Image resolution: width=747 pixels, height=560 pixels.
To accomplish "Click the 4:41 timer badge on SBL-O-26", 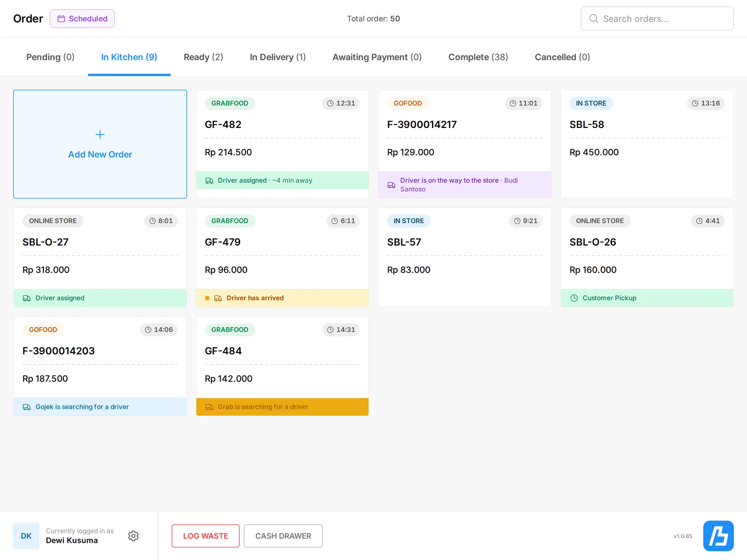I will click(x=708, y=221).
